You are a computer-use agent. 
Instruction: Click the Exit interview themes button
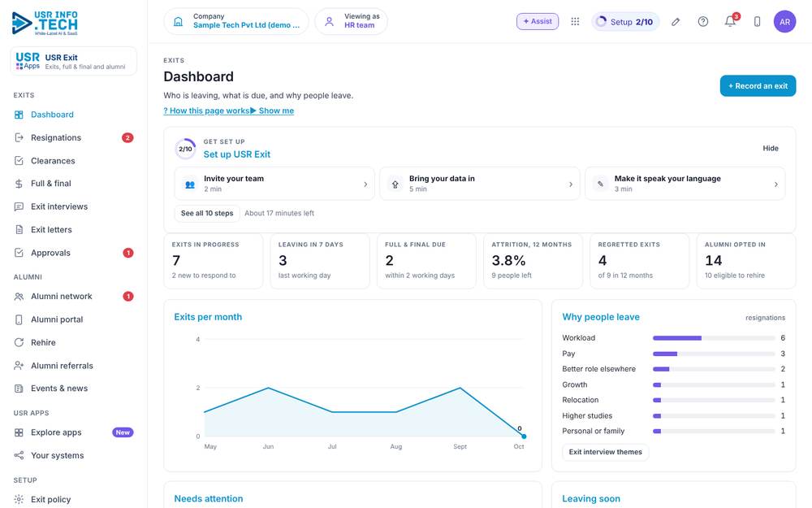point(606,452)
